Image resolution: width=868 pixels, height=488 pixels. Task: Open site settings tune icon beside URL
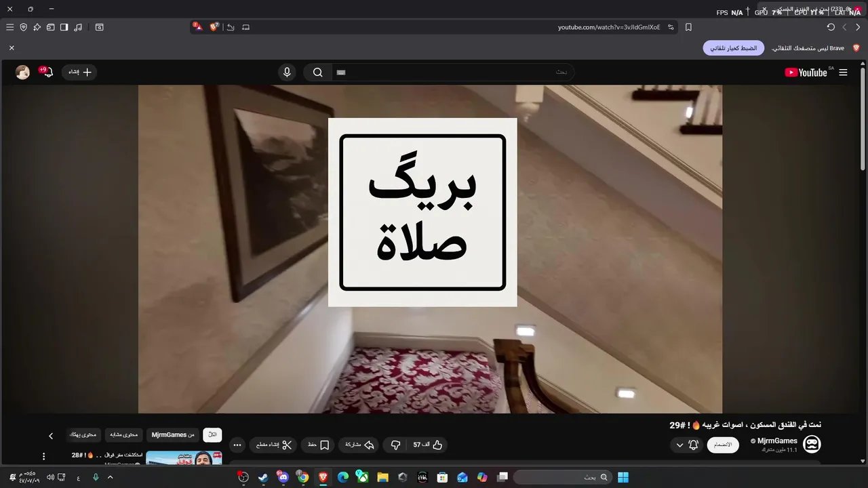671,27
